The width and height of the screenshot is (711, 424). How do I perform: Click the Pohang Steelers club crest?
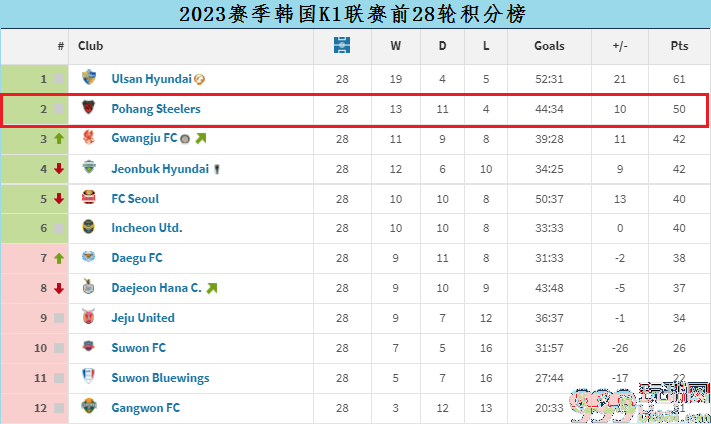coord(88,107)
